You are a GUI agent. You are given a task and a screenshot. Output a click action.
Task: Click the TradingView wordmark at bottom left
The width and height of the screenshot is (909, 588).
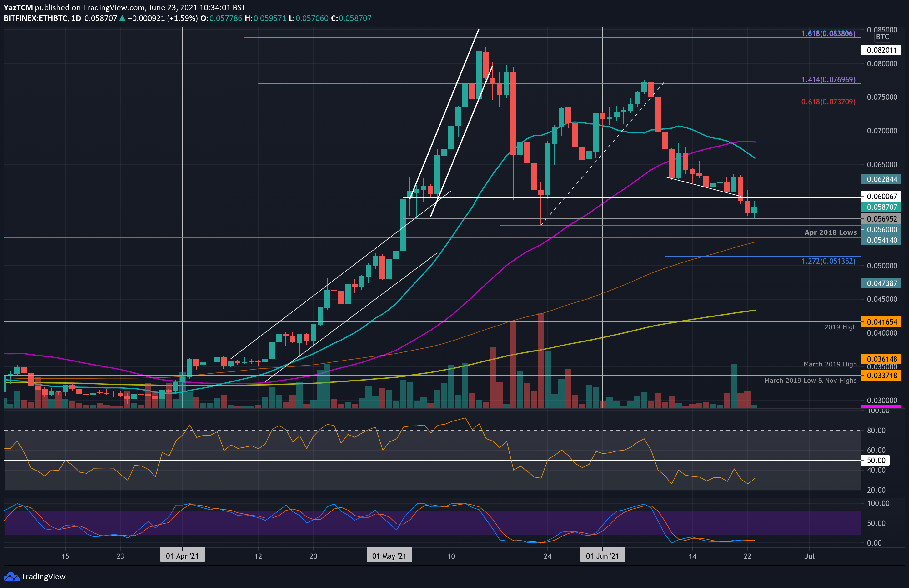pos(43,576)
